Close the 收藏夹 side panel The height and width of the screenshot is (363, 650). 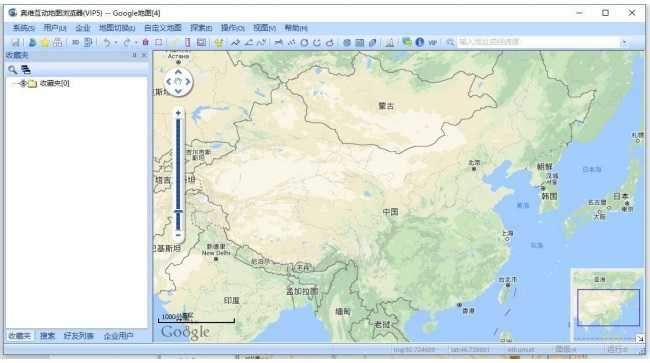(144, 55)
